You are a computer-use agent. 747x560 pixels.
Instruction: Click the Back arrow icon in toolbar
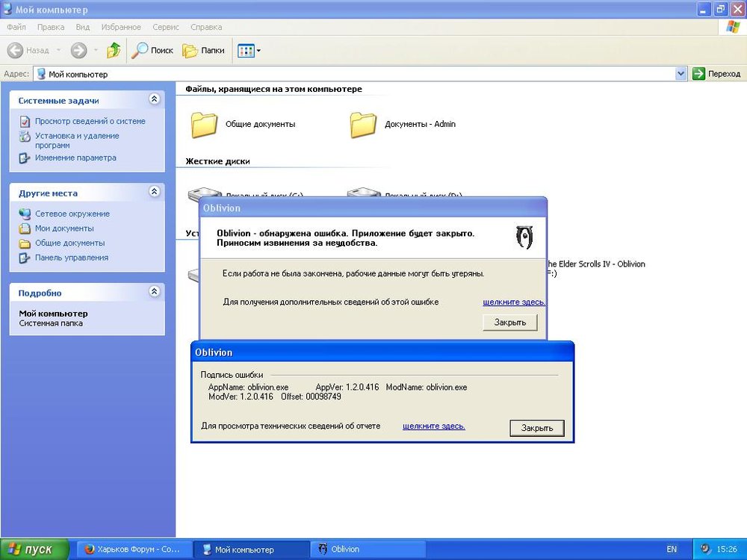[x=15, y=50]
